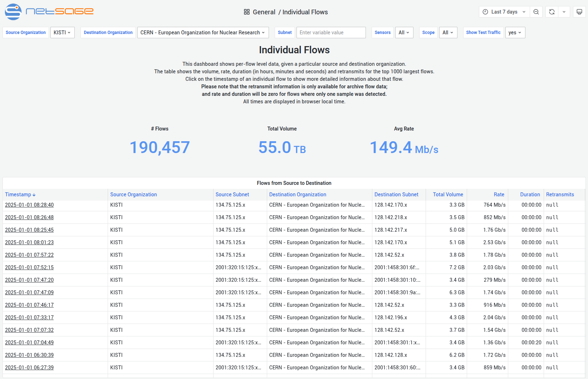Open the Scope All dropdown

coord(448,33)
